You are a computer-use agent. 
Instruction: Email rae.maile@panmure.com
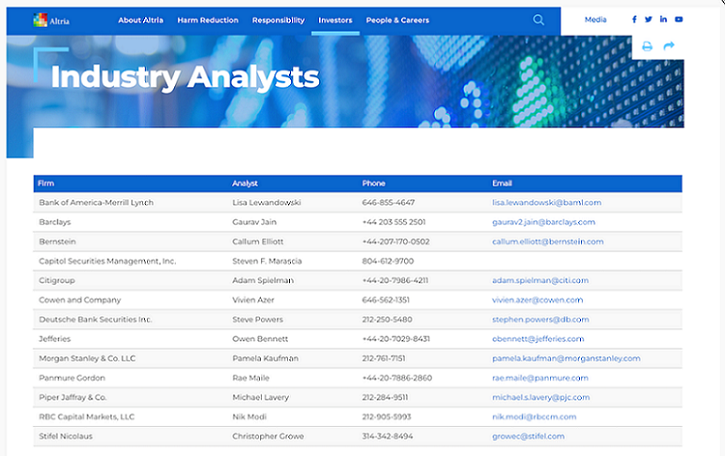click(x=540, y=378)
